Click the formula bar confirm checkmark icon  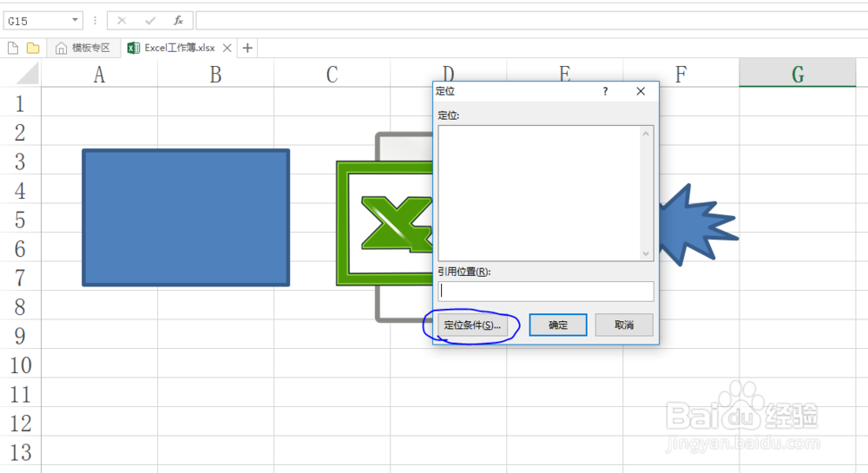pos(150,21)
